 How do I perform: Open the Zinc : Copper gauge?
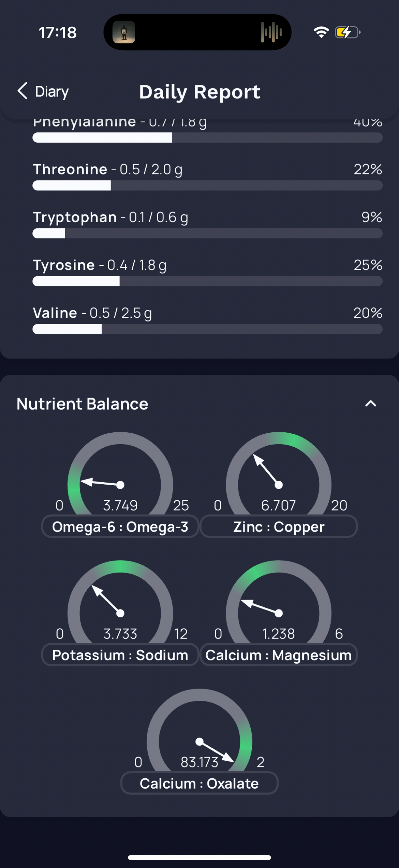279,473
